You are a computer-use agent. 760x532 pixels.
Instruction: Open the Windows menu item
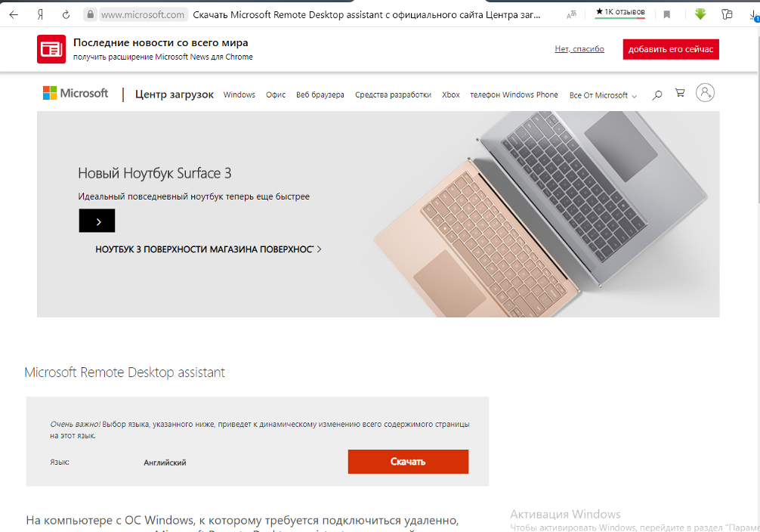tap(239, 94)
